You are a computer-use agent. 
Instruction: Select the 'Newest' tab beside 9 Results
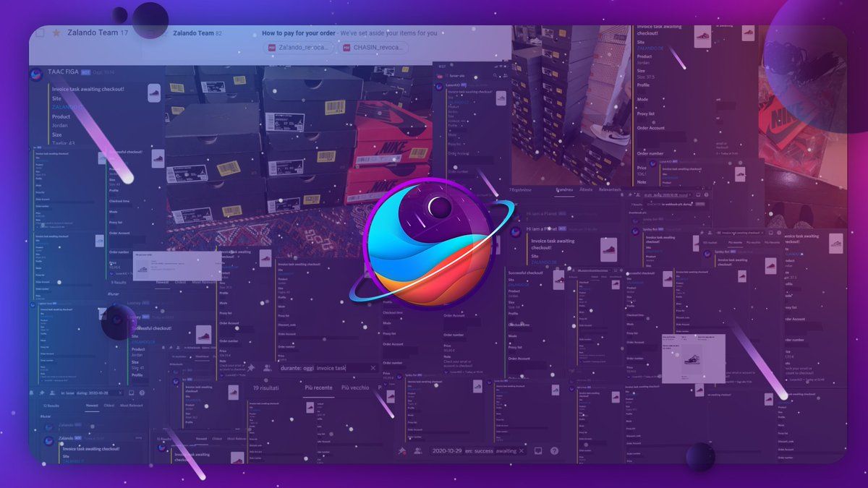tap(162, 282)
